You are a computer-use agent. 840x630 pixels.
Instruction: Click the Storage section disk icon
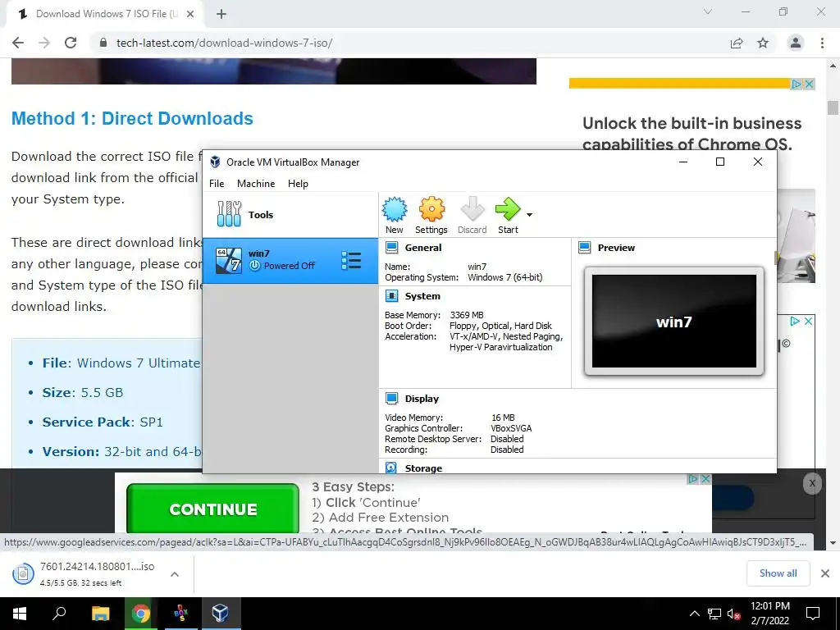(x=391, y=468)
